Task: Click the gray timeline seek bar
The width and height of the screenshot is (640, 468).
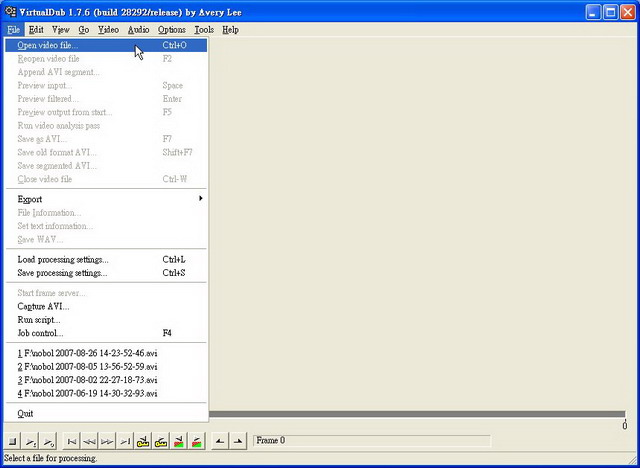Action: 416,414
